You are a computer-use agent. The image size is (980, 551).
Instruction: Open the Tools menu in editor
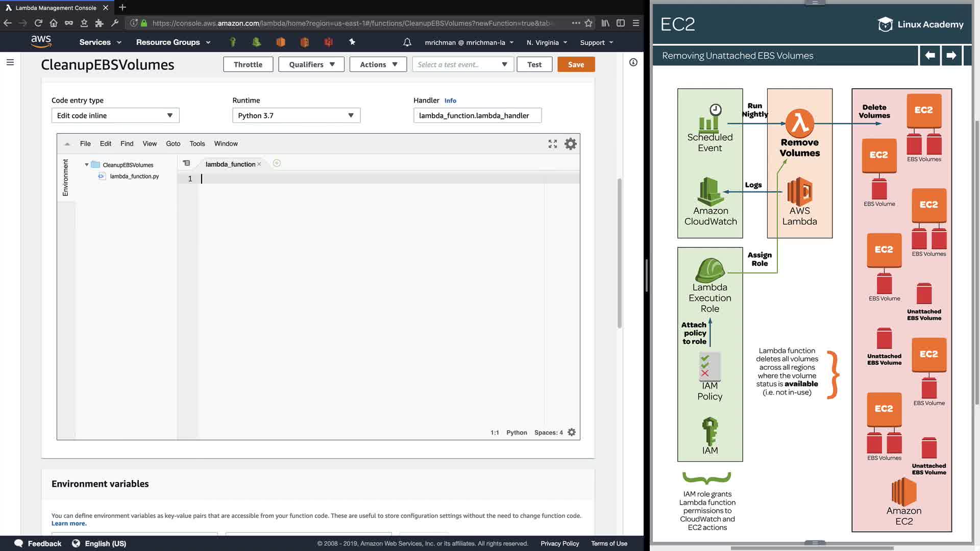coord(197,143)
